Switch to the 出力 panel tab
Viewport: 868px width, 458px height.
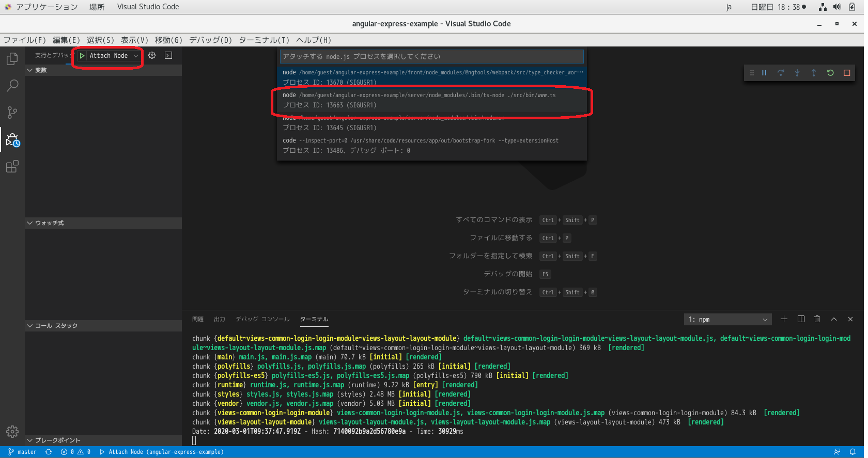[x=220, y=319]
